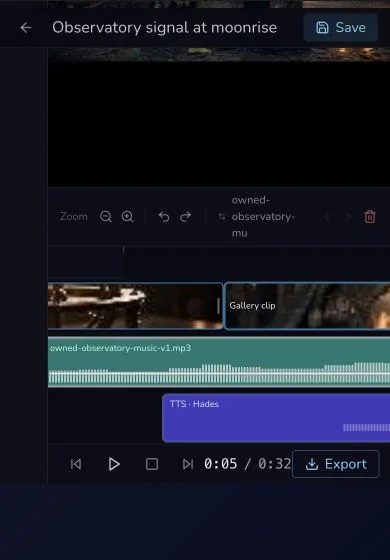Viewport: 390px width, 560px height.
Task: Move selected clip left with chevron
Action: (x=326, y=216)
